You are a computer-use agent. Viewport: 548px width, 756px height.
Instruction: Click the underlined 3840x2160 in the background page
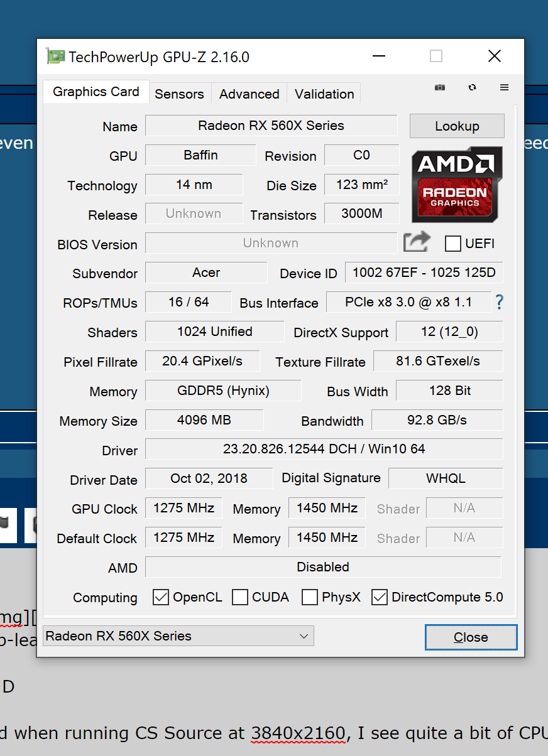pos(299,733)
